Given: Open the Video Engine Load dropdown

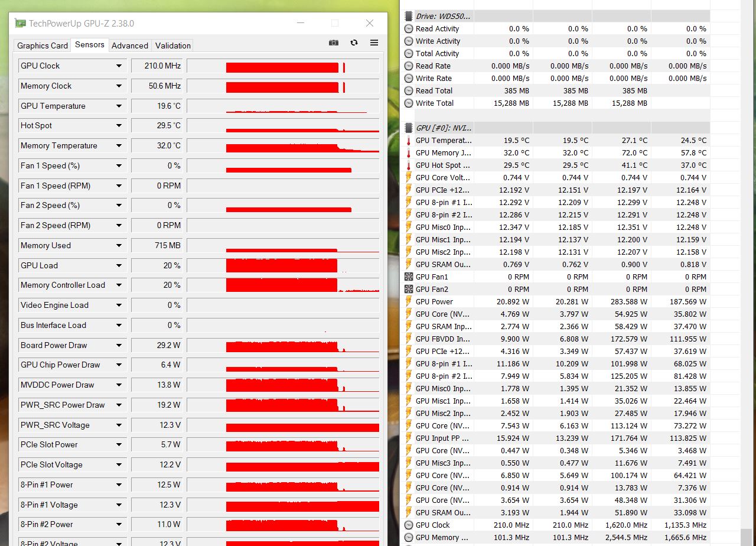Looking at the screenshot, I should [119, 305].
